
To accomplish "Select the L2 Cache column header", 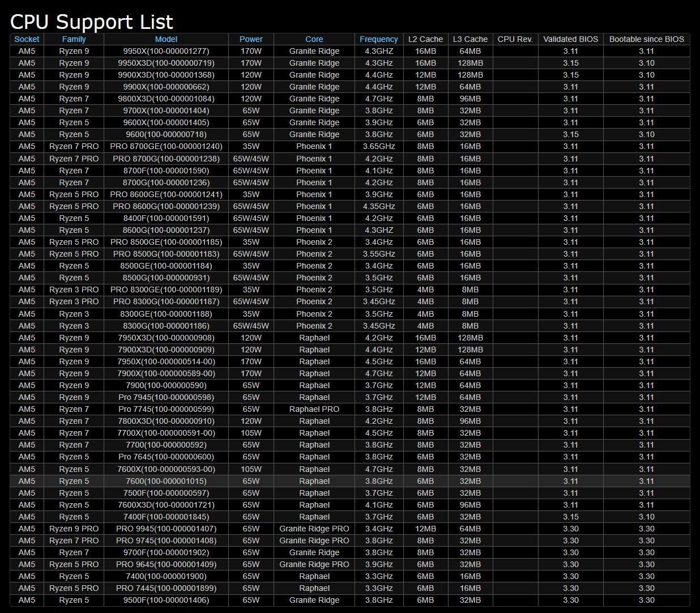I will pyautogui.click(x=425, y=39).
